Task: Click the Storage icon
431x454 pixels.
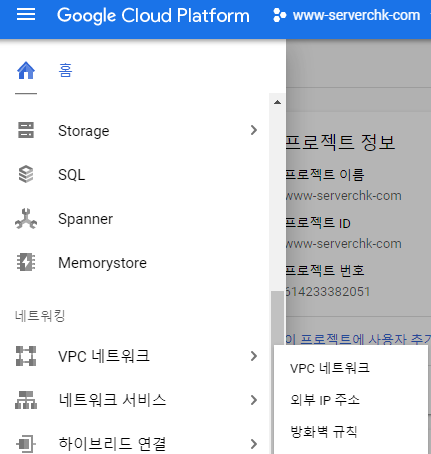Action: pos(26,130)
